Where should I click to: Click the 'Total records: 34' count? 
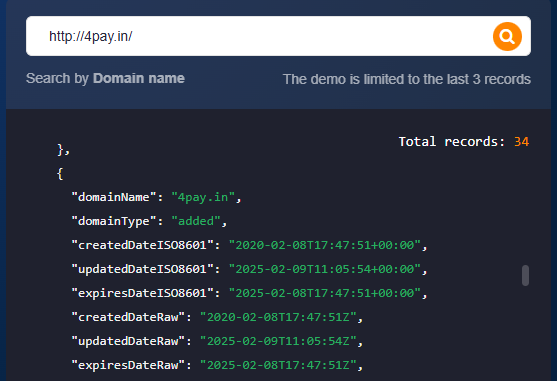click(464, 142)
